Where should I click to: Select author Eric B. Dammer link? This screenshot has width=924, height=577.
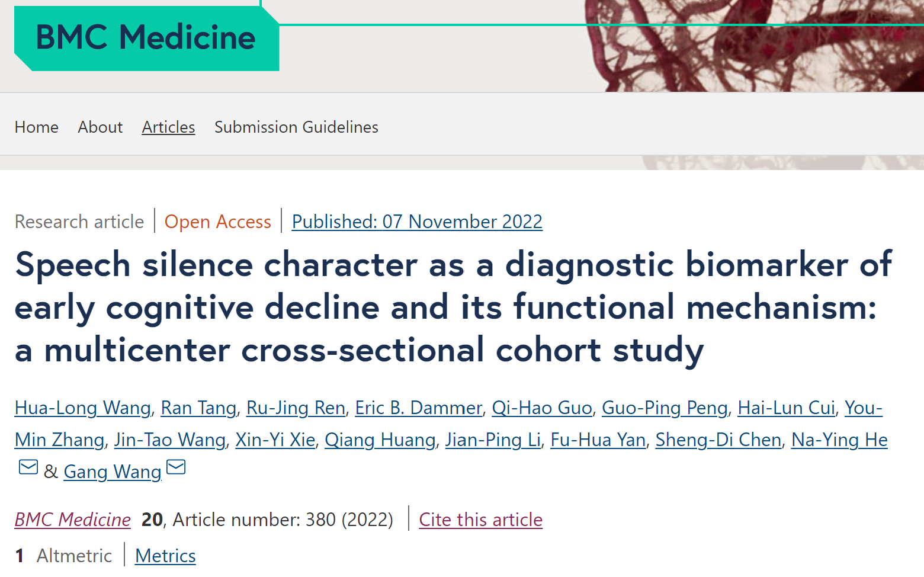[x=419, y=408]
